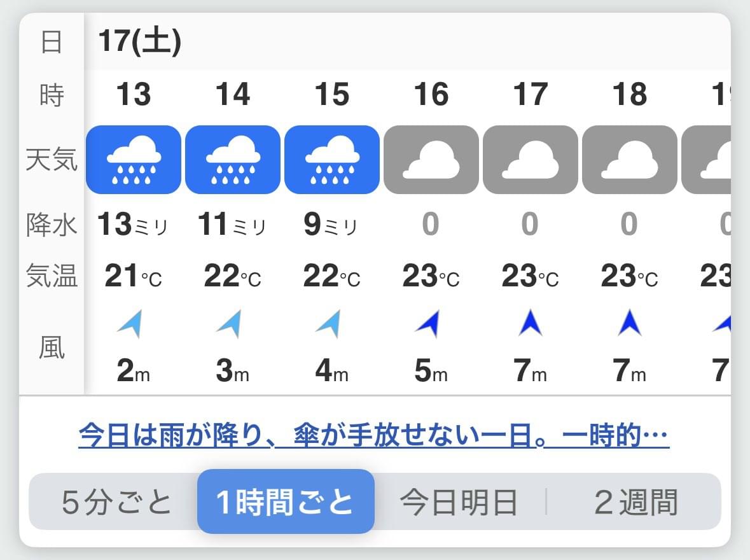Switch to the 5分ごと tab

(x=116, y=502)
